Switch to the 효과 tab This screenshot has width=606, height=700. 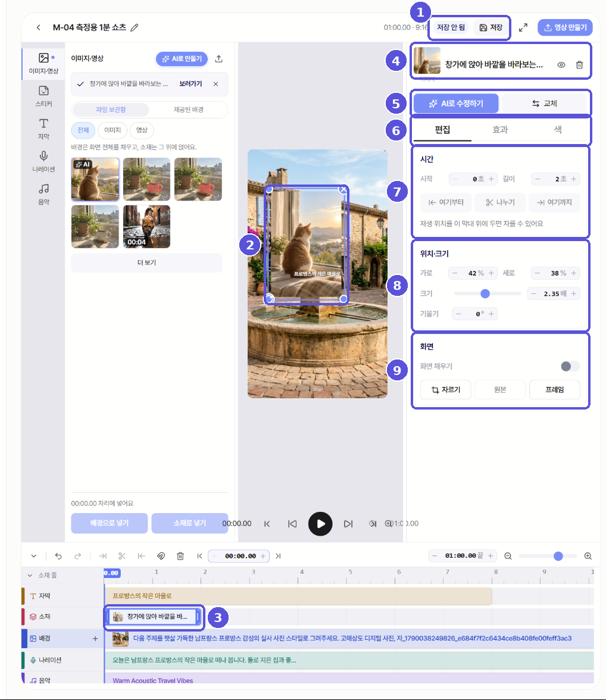[x=500, y=130]
